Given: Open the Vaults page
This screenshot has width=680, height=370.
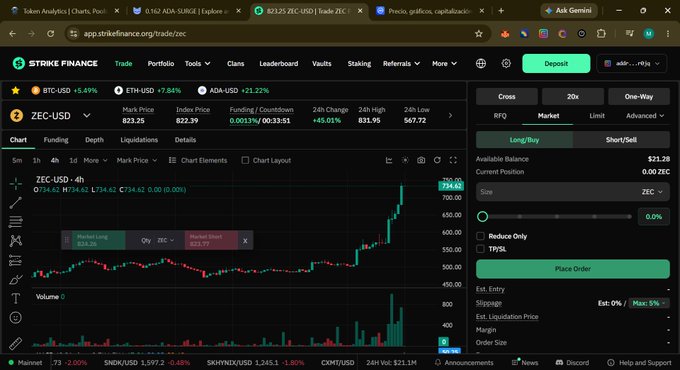Looking at the screenshot, I should pos(321,63).
